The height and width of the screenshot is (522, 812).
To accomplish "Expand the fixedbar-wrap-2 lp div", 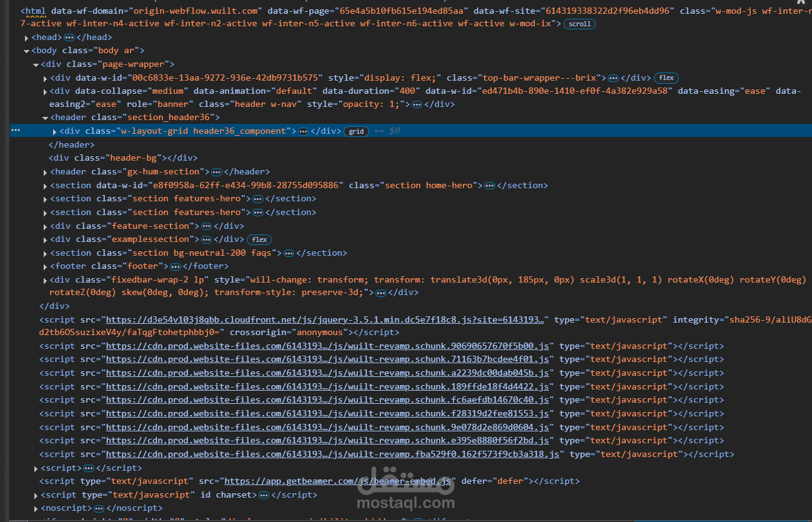I will [x=46, y=280].
